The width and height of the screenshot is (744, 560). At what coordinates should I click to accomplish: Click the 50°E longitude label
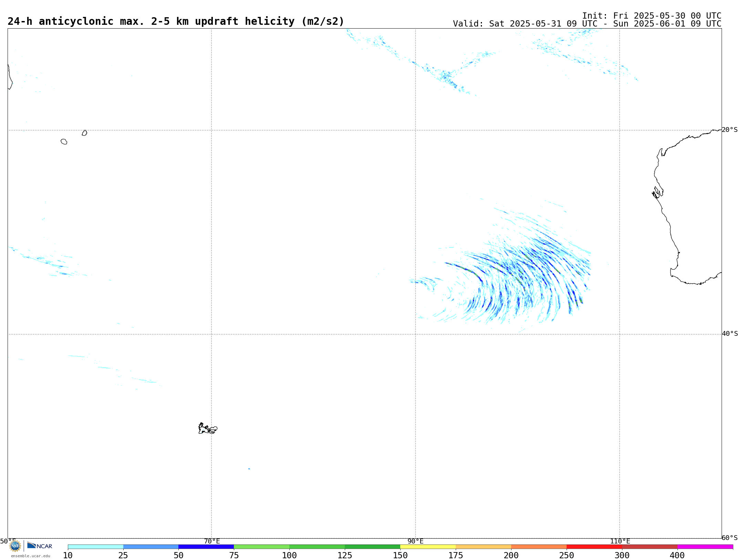[8, 541]
